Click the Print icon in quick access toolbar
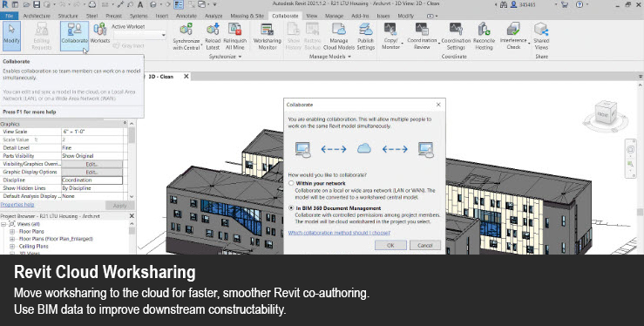The image size is (644, 326). pos(92,4)
